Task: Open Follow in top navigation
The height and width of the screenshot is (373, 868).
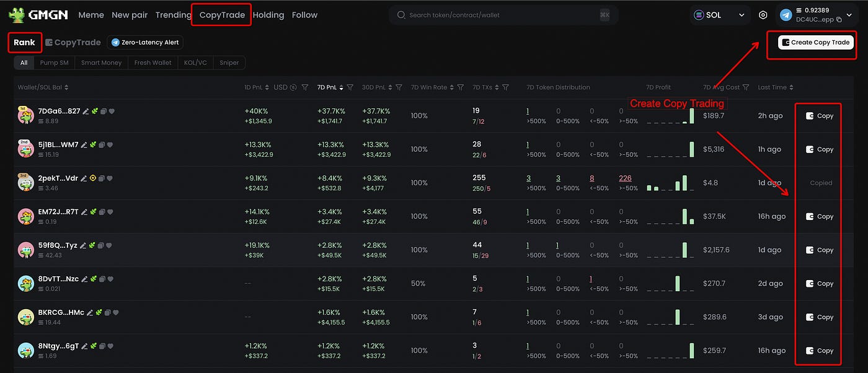Action: coord(304,15)
